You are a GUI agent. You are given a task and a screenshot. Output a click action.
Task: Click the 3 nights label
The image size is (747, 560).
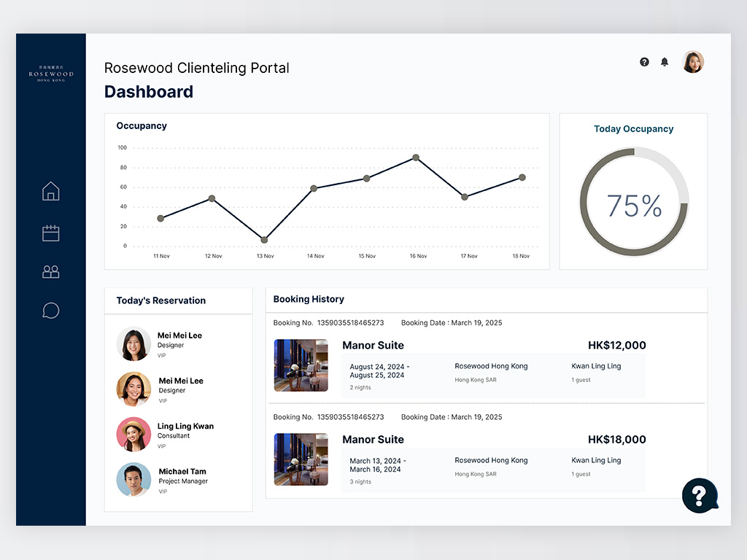click(360, 482)
